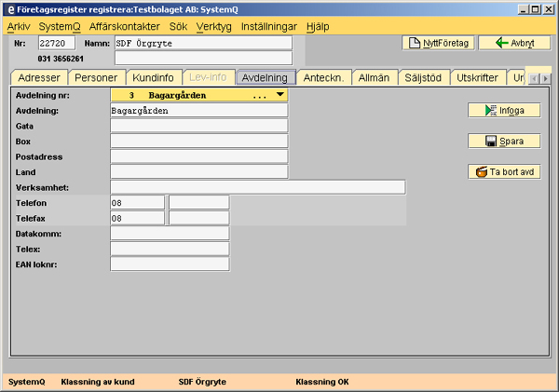Select the Säljstöd tab
Screen dimensions: 559x392
tap(424, 78)
